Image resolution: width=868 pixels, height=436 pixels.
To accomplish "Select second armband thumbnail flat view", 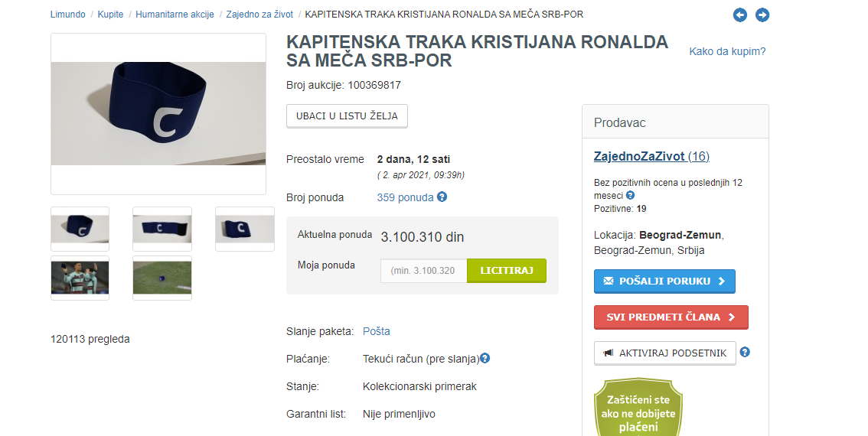I will [162, 229].
